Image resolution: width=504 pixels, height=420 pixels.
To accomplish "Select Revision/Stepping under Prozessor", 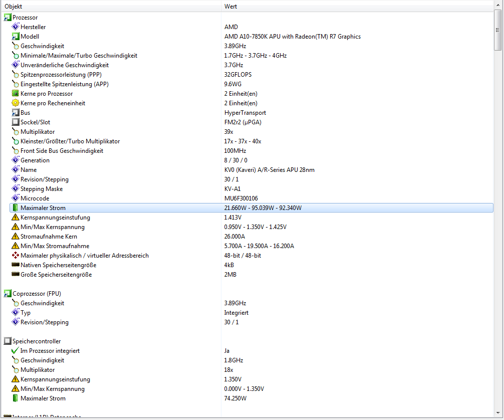I will (x=251, y=179).
